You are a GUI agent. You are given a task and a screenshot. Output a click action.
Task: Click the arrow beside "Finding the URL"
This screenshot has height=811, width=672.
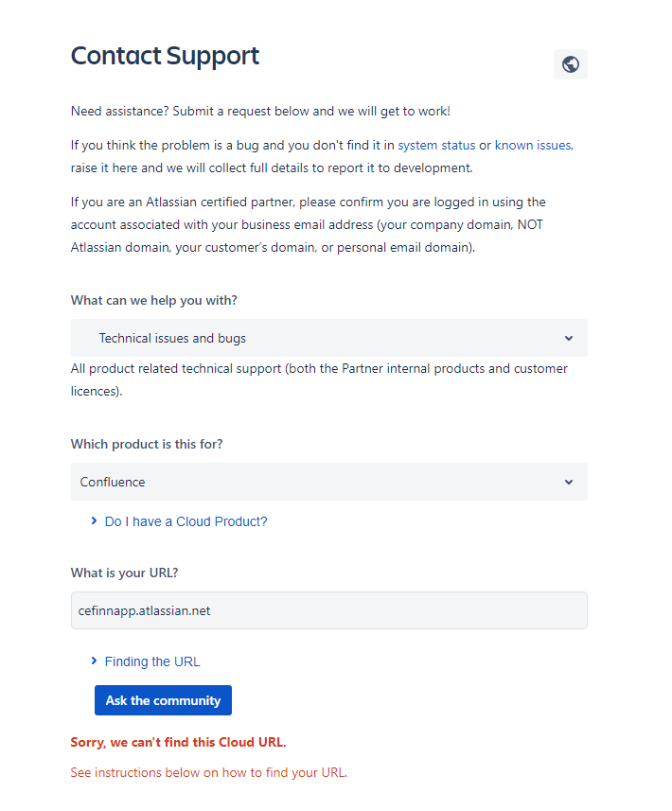click(x=94, y=661)
